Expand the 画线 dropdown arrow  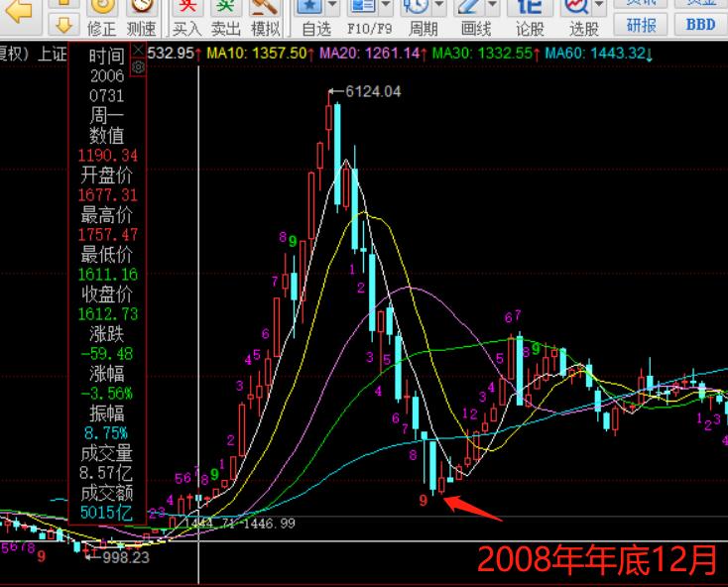coord(493,6)
